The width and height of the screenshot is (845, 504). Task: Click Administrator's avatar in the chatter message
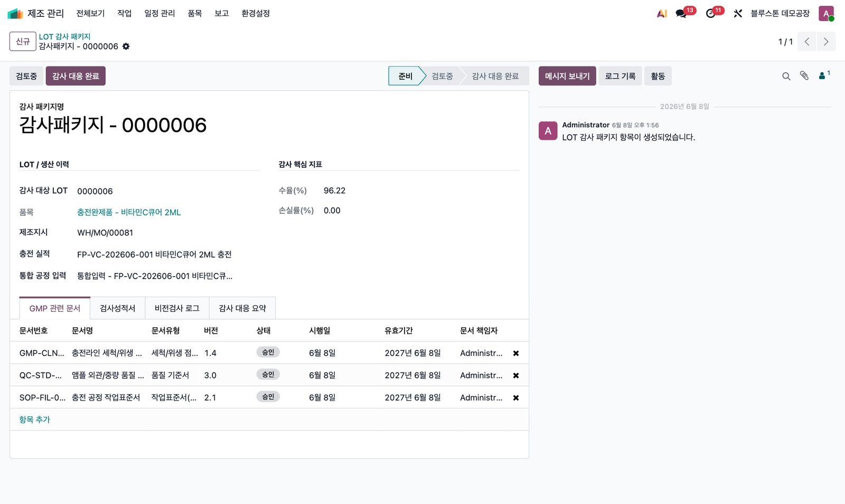point(548,130)
